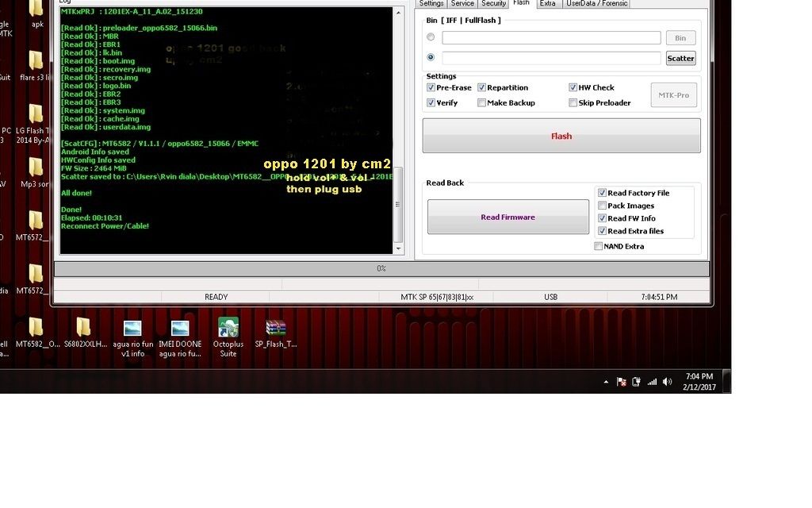812x508 pixels.
Task: Uncheck the Pre-Erase checkbox
Action: (x=431, y=88)
